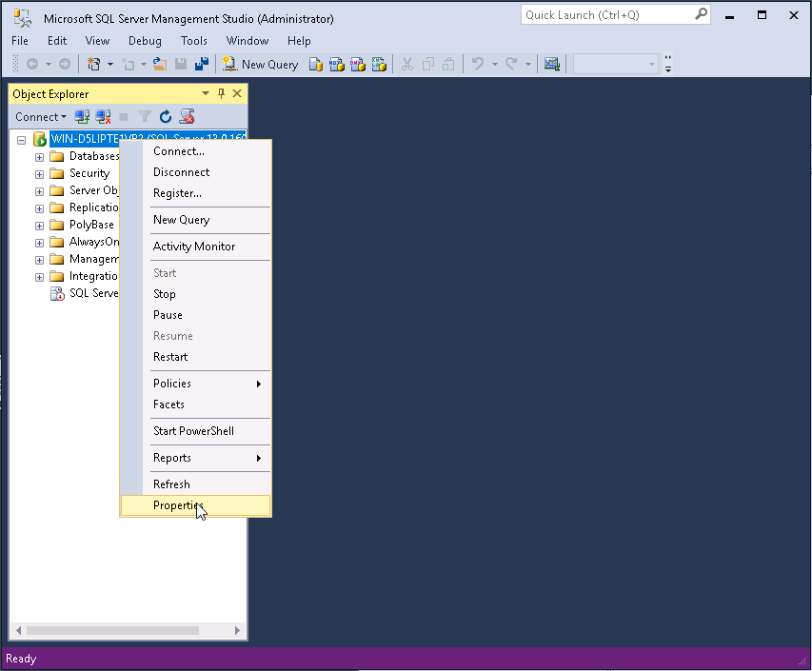This screenshot has height=671, width=812.
Task: Choose Properties in the context menu
Action: coord(196,505)
